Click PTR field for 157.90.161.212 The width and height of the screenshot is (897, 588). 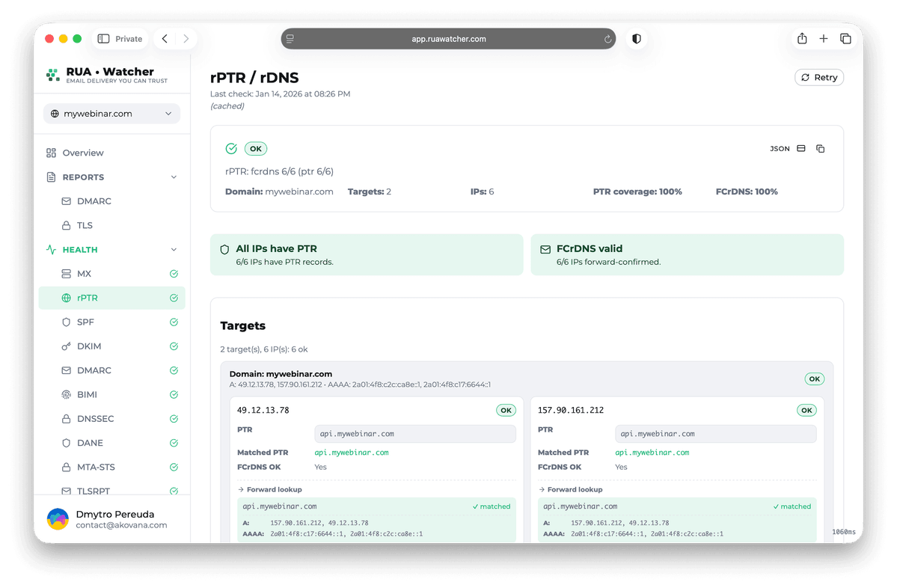(715, 434)
